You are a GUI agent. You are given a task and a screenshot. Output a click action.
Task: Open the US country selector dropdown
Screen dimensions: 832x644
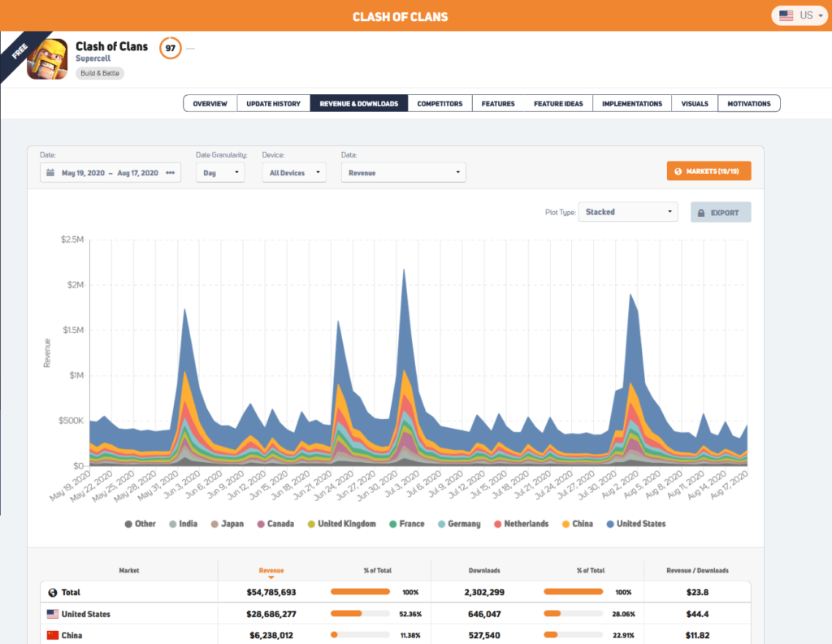(799, 15)
